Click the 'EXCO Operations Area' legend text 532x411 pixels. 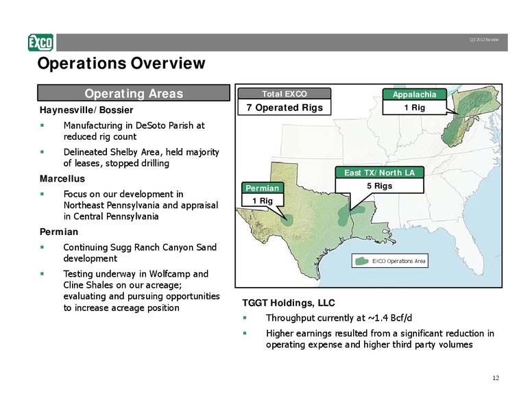(398, 261)
